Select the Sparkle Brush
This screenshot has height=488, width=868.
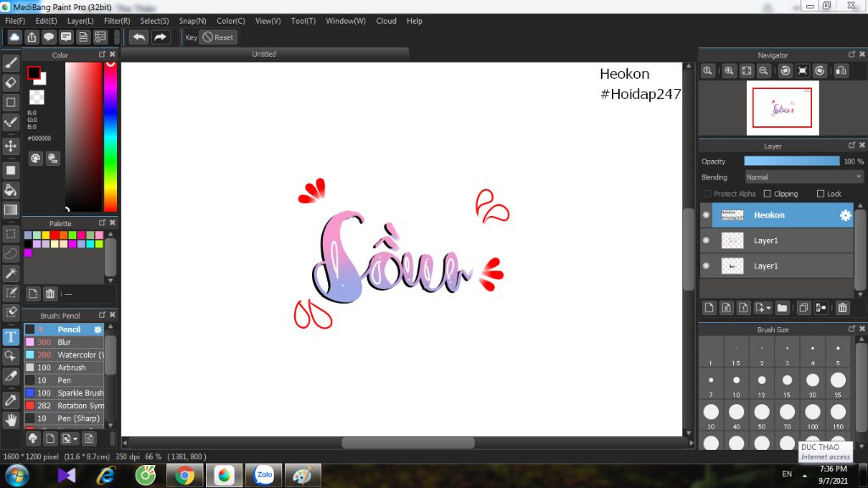[64, 393]
